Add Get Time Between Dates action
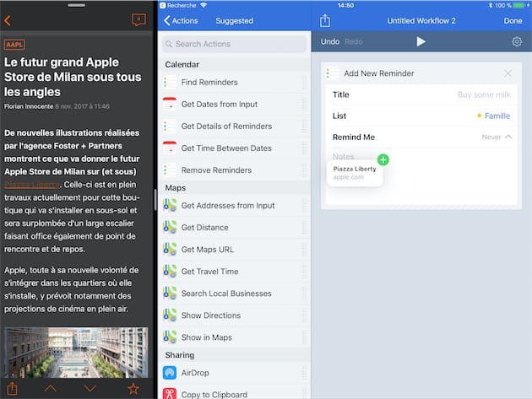The height and width of the screenshot is (399, 532). 235,148
